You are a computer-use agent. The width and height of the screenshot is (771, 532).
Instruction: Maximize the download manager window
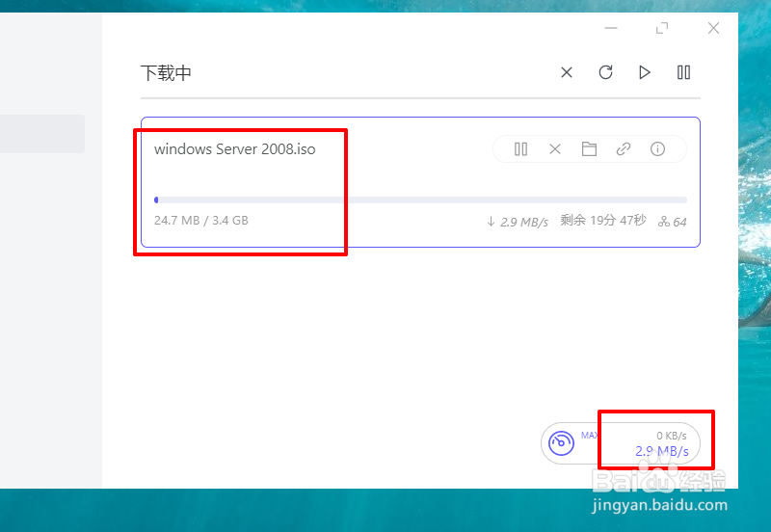click(662, 28)
